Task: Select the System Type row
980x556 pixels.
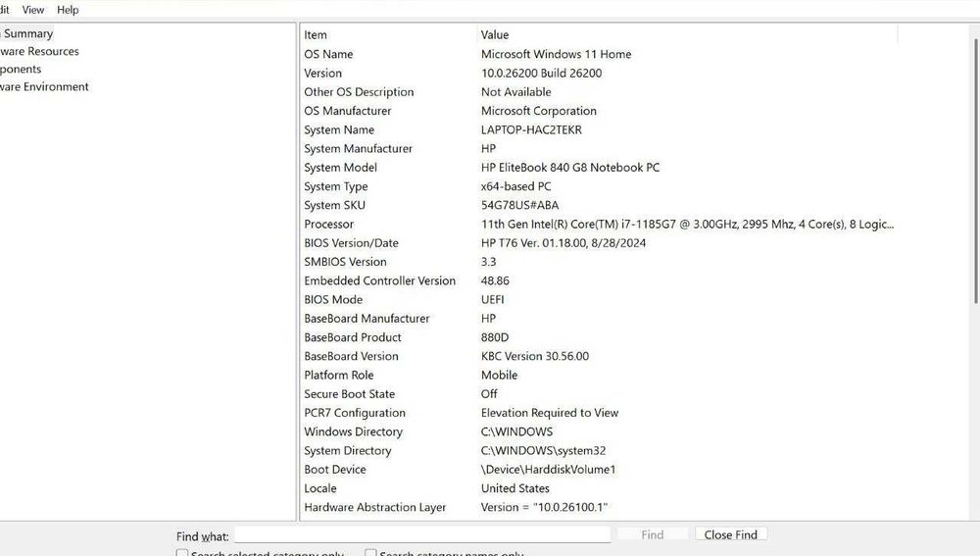Action: click(599, 186)
